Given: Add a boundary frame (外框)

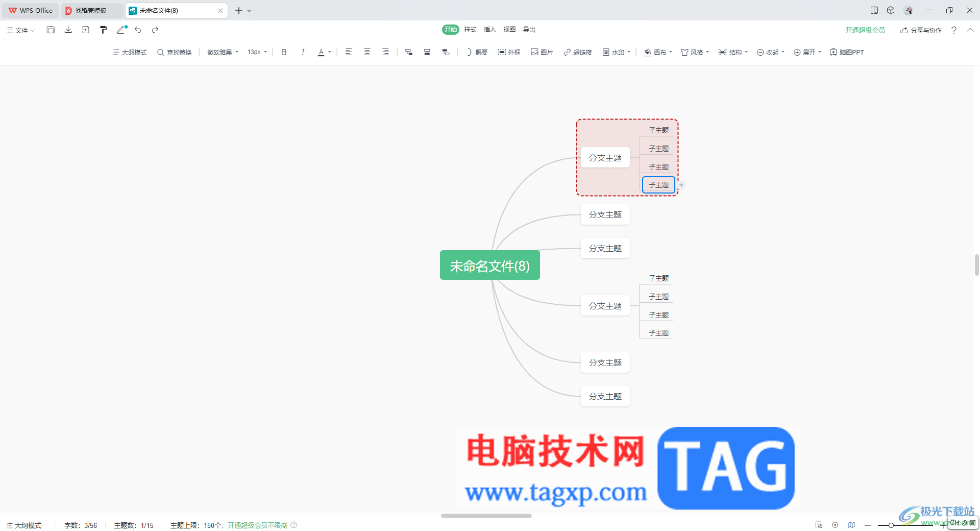Looking at the screenshot, I should (x=509, y=52).
